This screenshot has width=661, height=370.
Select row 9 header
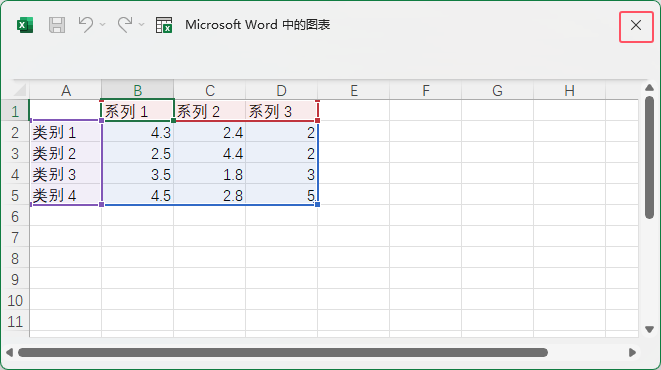click(15, 279)
